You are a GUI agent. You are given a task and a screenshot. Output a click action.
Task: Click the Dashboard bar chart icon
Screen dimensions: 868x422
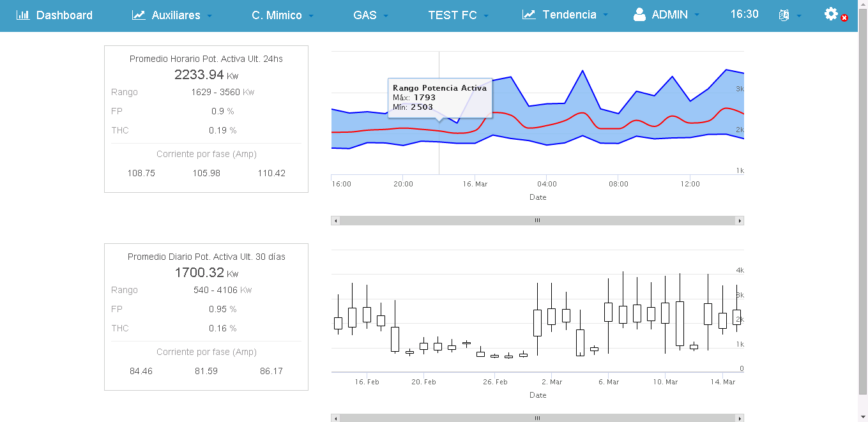[x=23, y=15]
